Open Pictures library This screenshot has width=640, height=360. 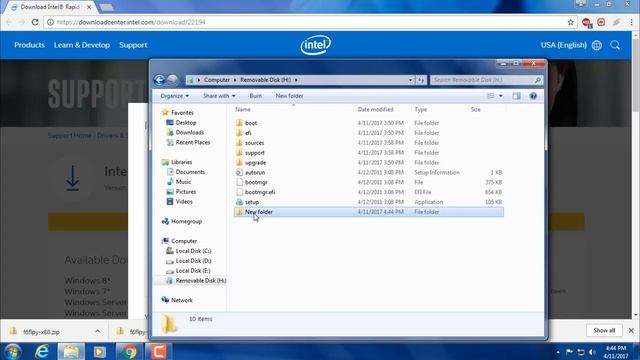(x=186, y=192)
